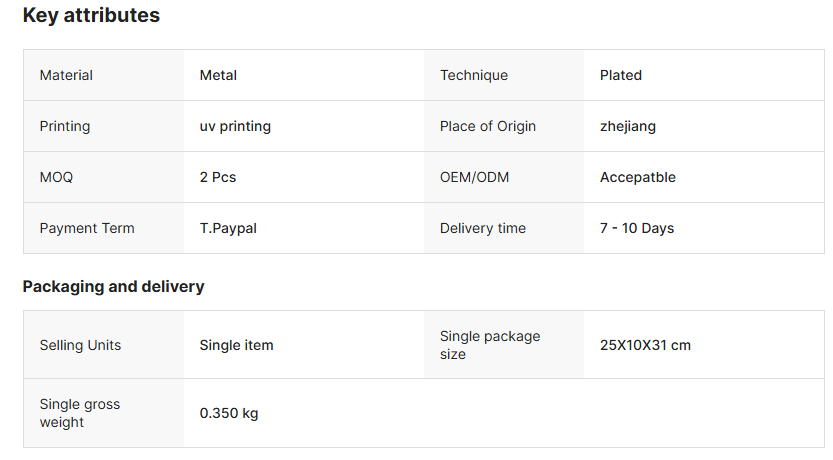Click the Single item value
The height and width of the screenshot is (460, 833).
coord(236,345)
